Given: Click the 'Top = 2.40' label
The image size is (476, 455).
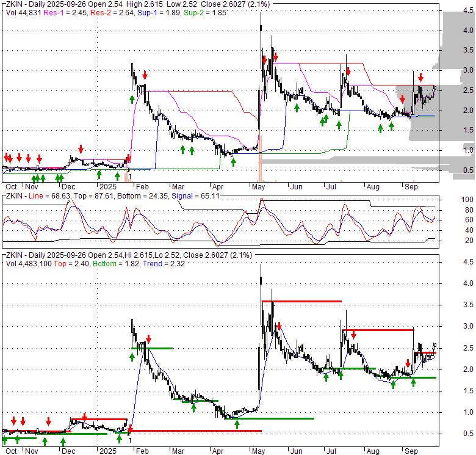Looking at the screenshot, I should click(x=71, y=264).
